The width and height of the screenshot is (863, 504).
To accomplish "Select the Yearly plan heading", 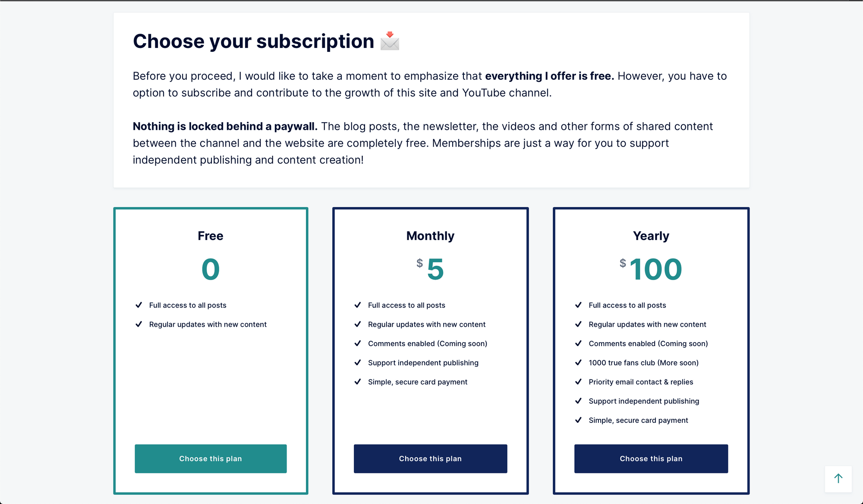I will [x=651, y=236].
